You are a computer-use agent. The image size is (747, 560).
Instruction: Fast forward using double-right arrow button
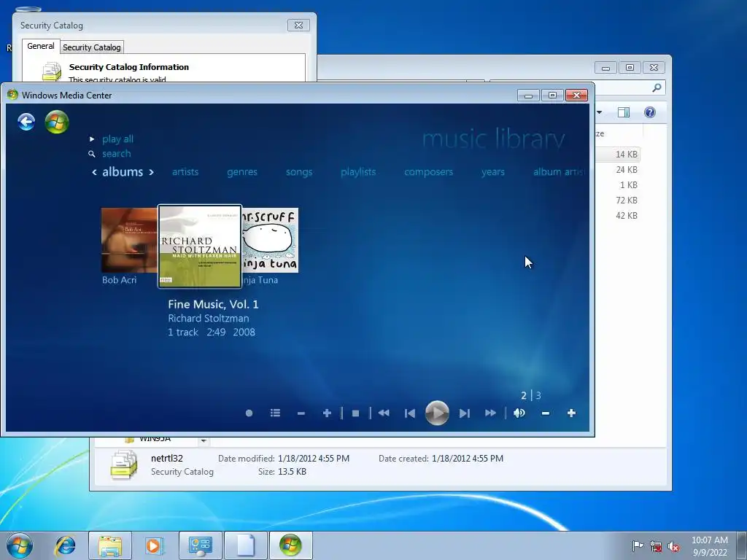491,413
